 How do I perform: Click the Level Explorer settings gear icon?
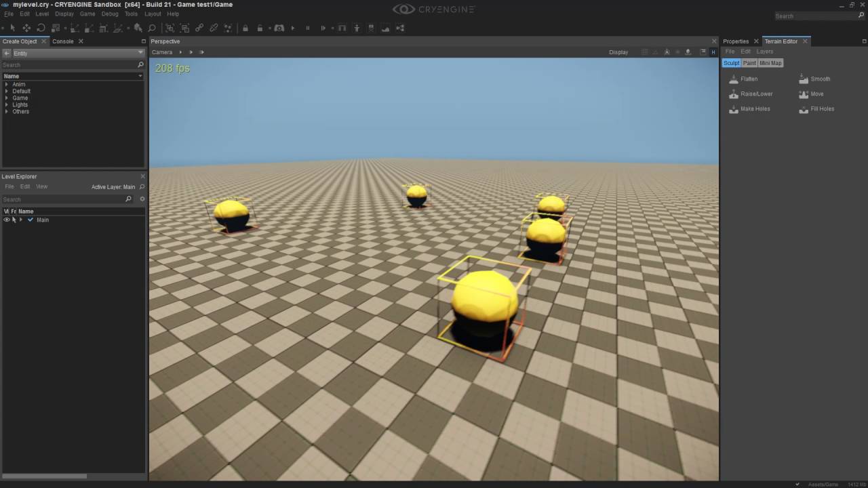[x=142, y=199]
